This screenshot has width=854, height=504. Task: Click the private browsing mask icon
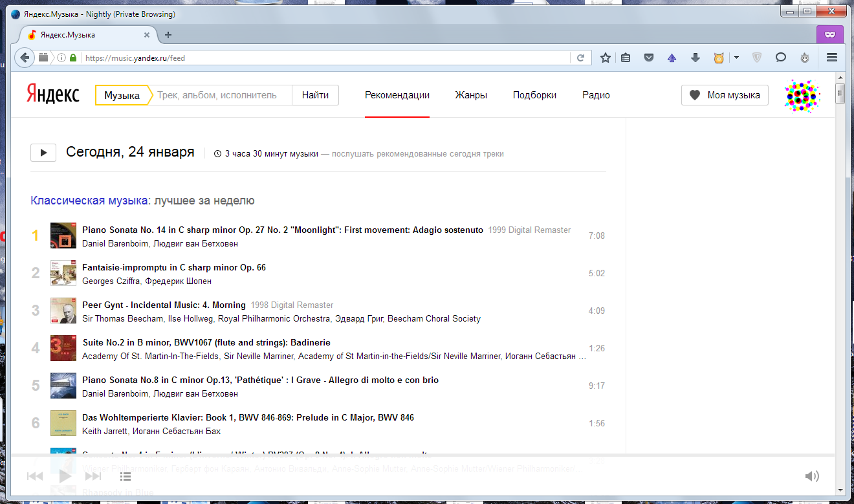(x=830, y=34)
